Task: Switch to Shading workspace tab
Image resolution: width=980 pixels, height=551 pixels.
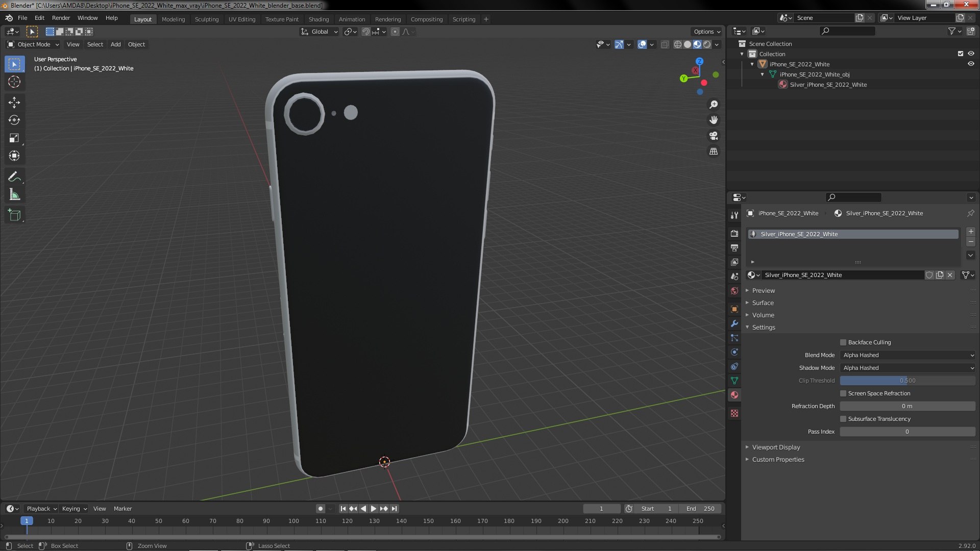Action: 318,19
